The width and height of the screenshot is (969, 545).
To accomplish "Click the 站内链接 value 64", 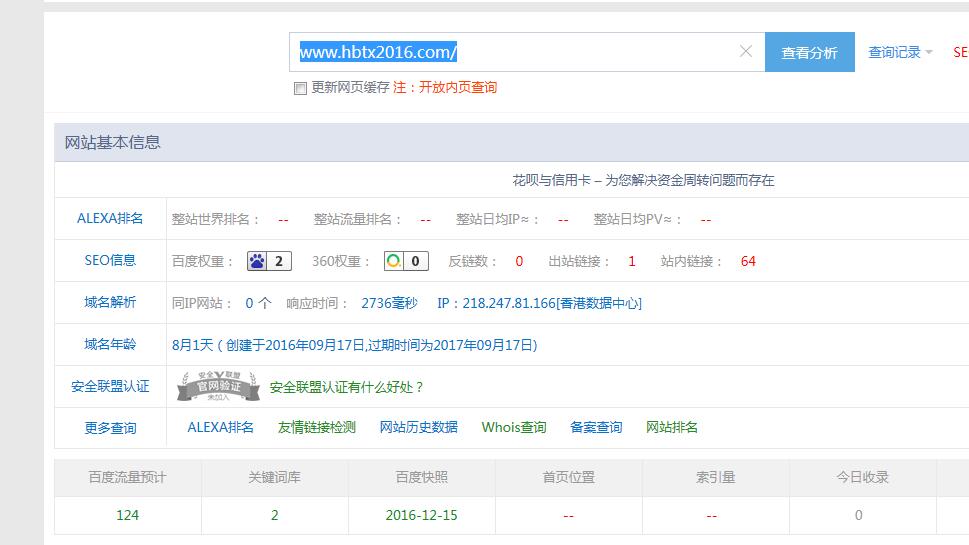I will [748, 261].
